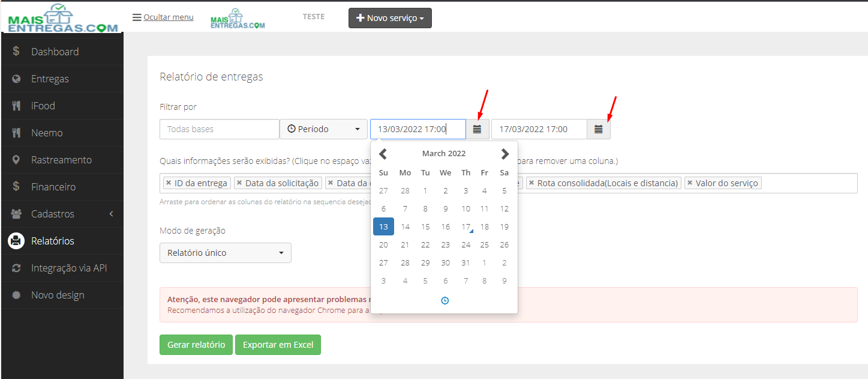Image resolution: width=868 pixels, height=379 pixels.
Task: Open the iFood menu item
Action: click(x=62, y=106)
